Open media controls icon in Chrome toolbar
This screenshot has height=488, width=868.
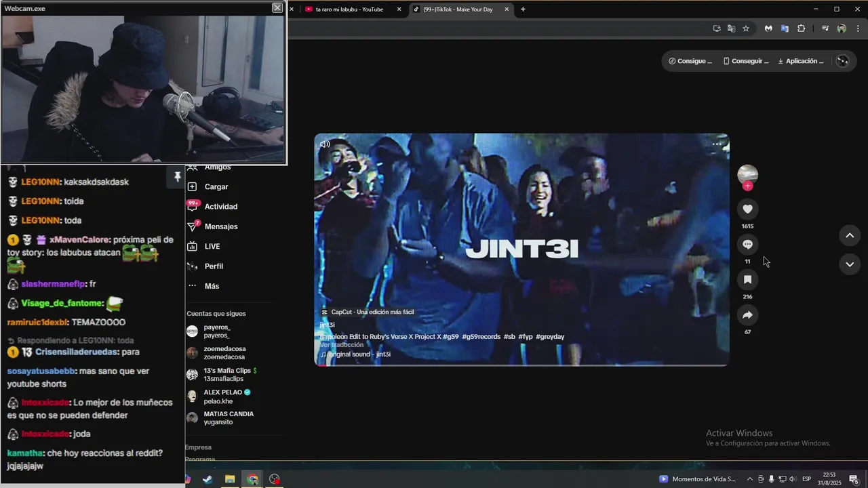825,28
